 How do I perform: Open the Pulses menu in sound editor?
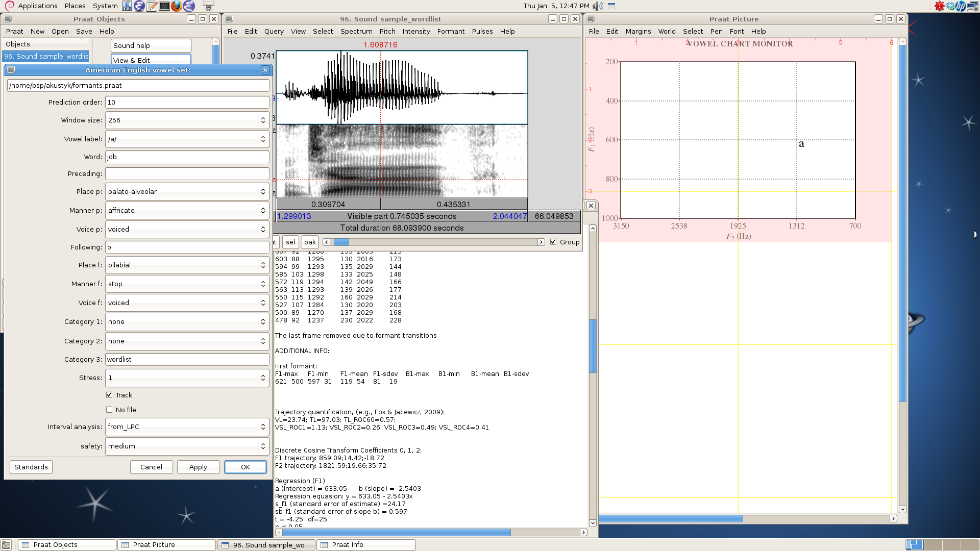pyautogui.click(x=482, y=31)
